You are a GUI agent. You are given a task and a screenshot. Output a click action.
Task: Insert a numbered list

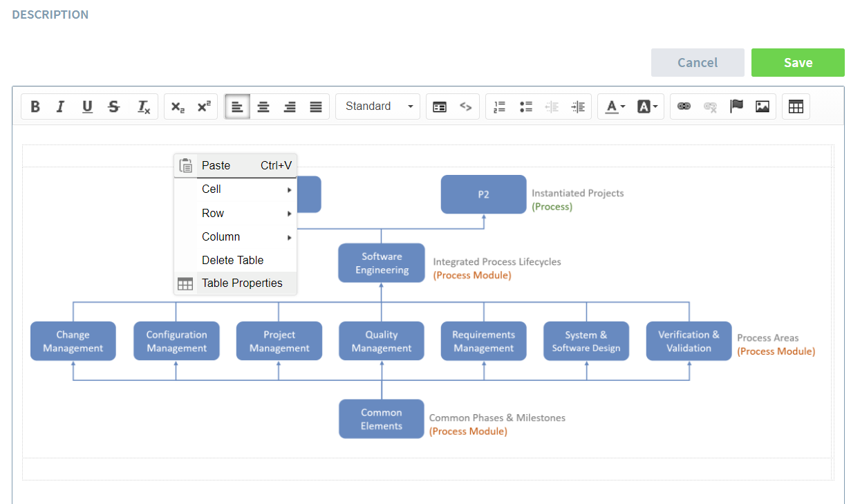click(x=499, y=106)
